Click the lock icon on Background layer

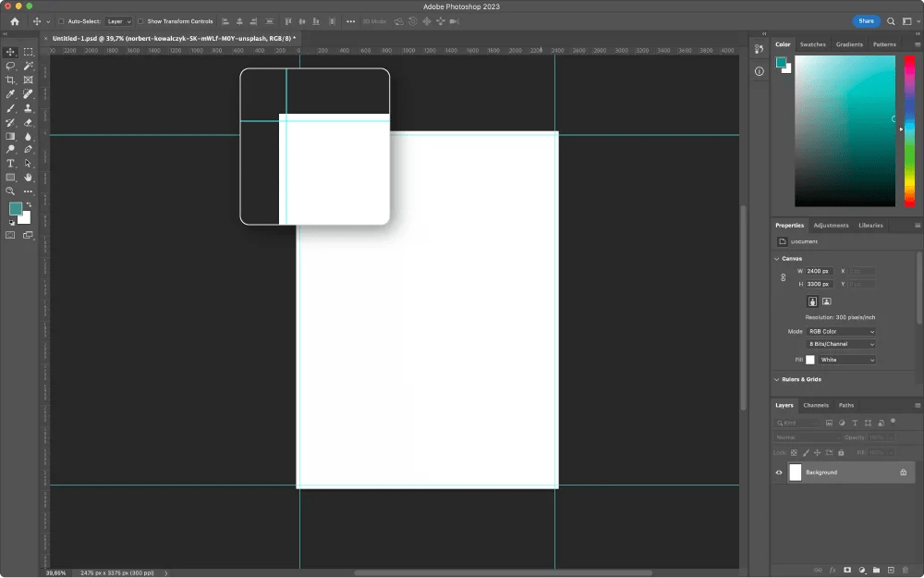(x=904, y=472)
